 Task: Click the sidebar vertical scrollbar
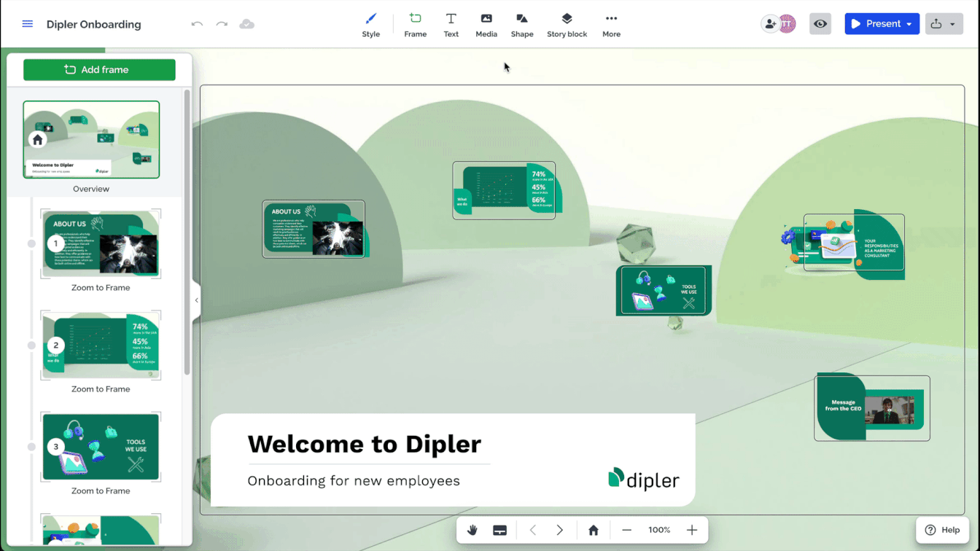(x=187, y=232)
